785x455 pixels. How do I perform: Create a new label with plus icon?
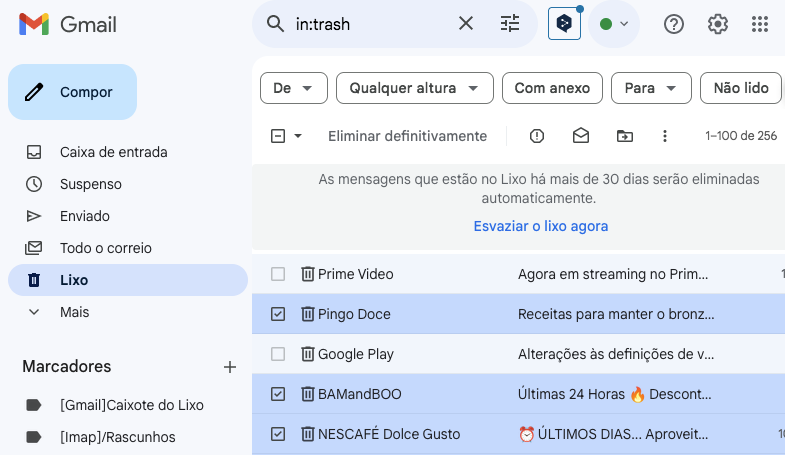tap(230, 367)
